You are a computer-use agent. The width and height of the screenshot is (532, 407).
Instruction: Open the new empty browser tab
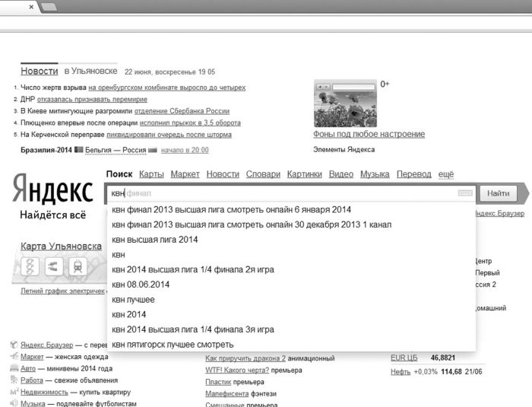49,6
